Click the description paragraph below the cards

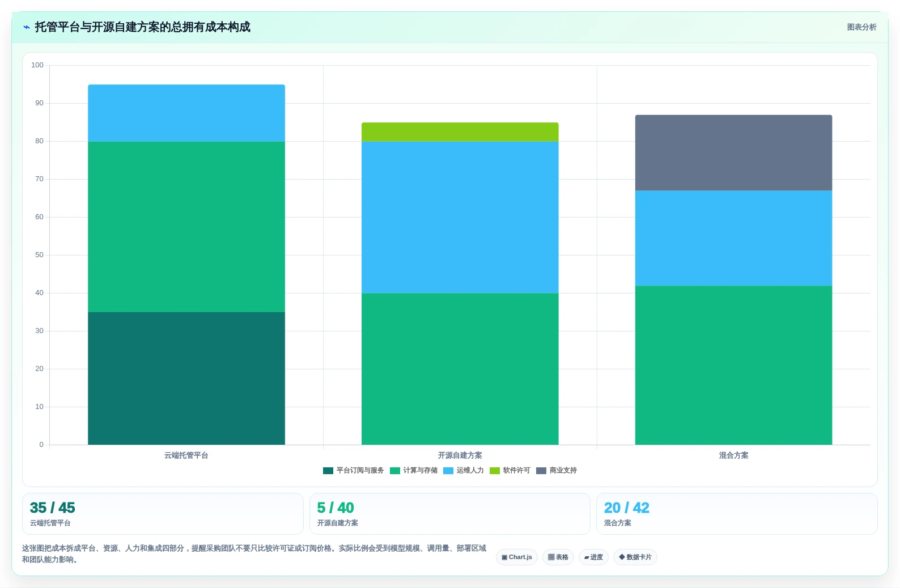click(254, 554)
